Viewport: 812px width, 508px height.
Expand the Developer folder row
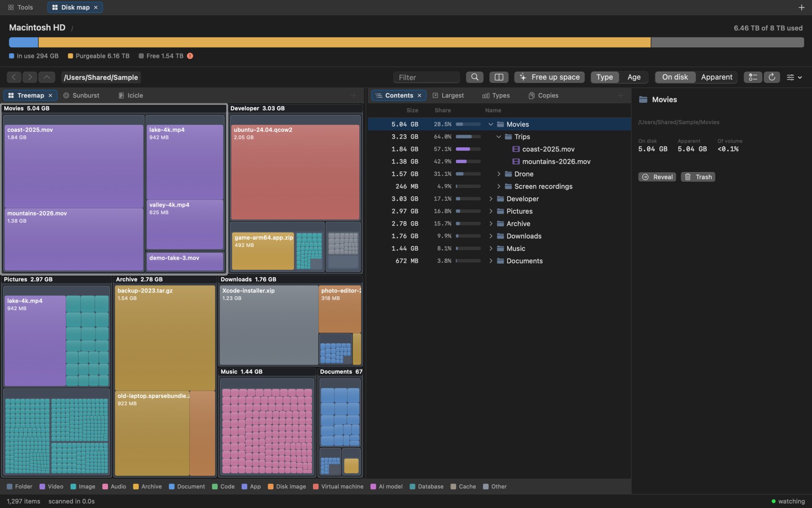click(491, 199)
